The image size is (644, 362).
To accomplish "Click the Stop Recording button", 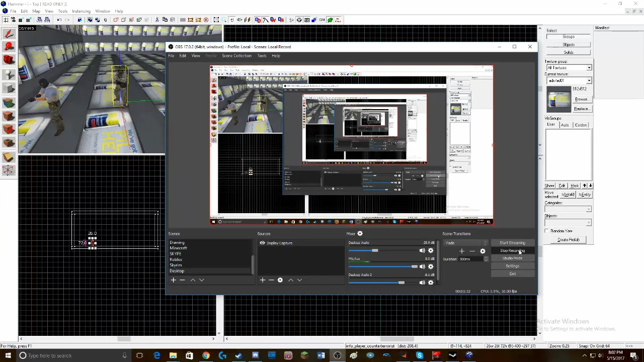I will point(512,251).
